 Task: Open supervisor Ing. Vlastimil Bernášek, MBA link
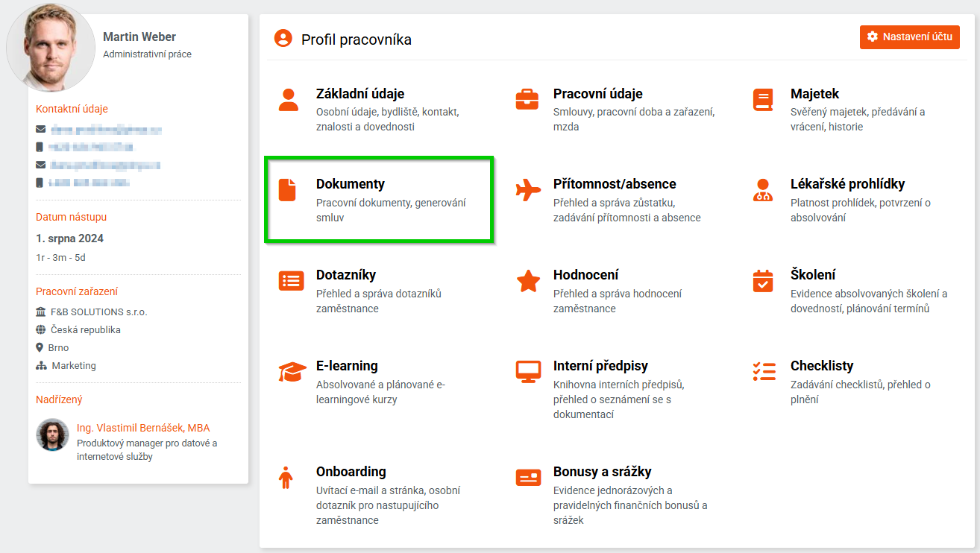click(143, 428)
